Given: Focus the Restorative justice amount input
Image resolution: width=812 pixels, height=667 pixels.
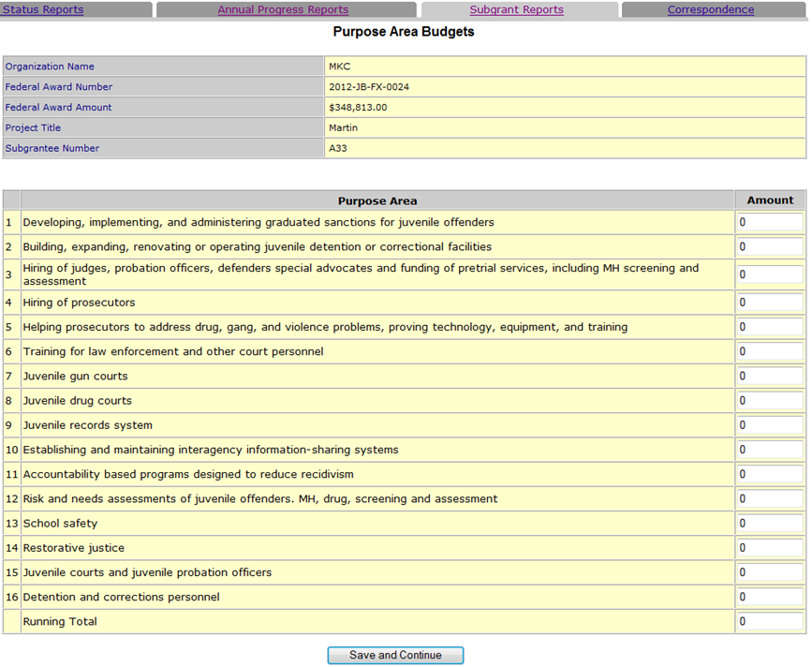Looking at the screenshot, I should (x=769, y=548).
